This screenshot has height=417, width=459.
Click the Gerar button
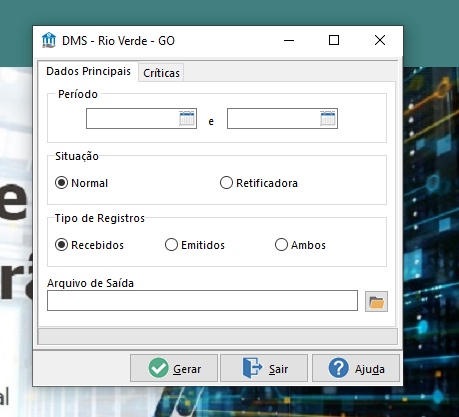pyautogui.click(x=174, y=368)
